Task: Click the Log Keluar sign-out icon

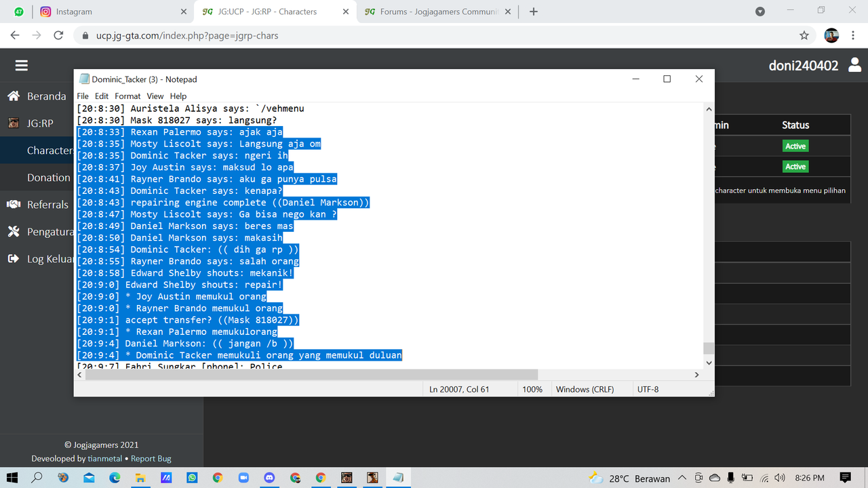Action: coord(14,259)
